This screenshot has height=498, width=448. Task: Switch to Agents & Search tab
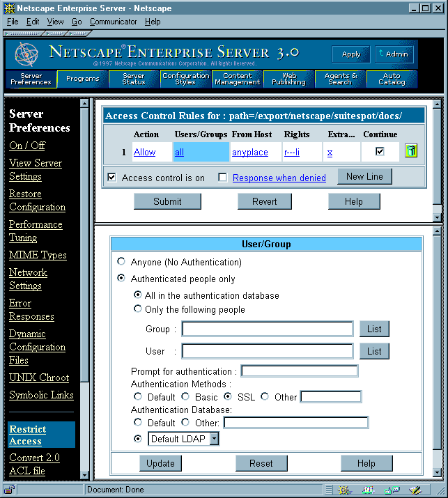[x=340, y=79]
